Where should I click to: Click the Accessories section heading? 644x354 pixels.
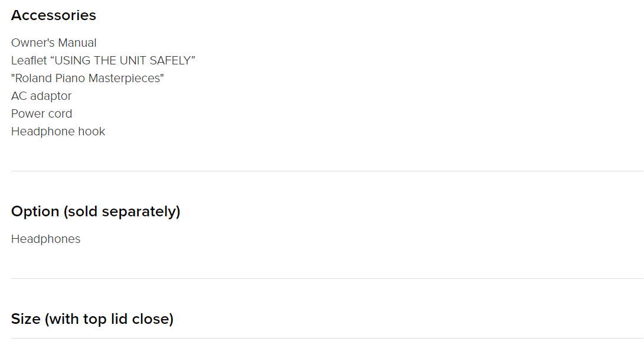pos(53,15)
